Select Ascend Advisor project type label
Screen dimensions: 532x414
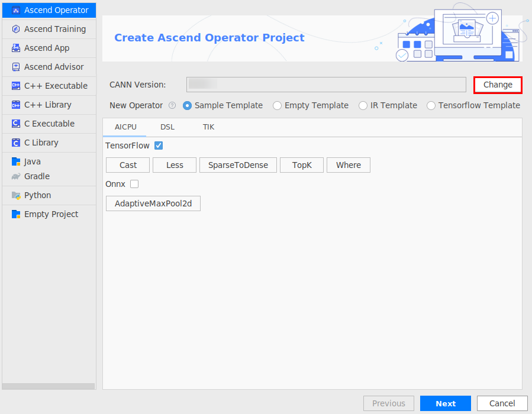pos(54,67)
